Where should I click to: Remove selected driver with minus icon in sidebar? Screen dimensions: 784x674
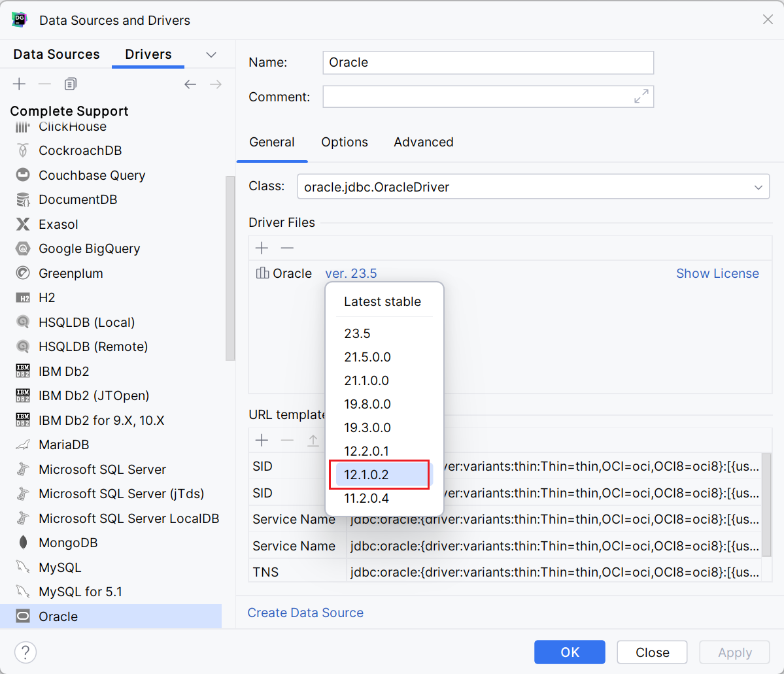44,84
